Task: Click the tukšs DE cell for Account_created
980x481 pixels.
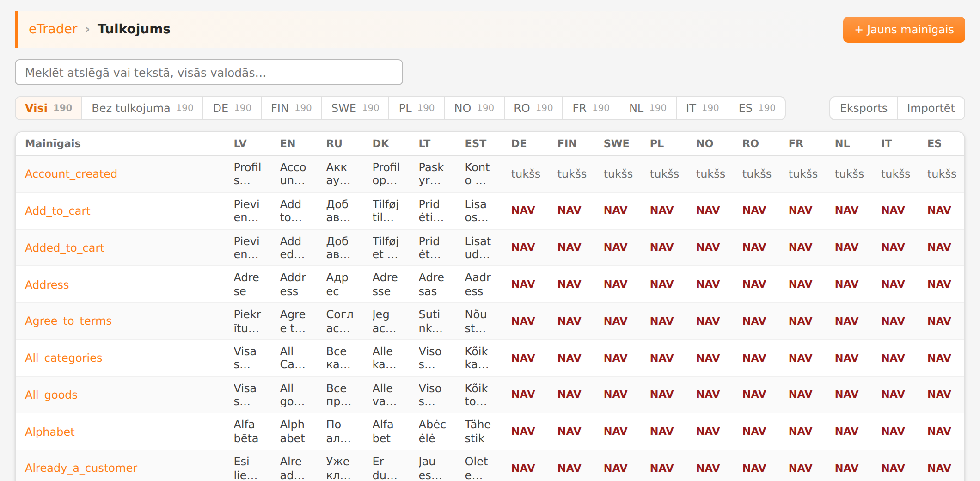Action: coord(526,174)
